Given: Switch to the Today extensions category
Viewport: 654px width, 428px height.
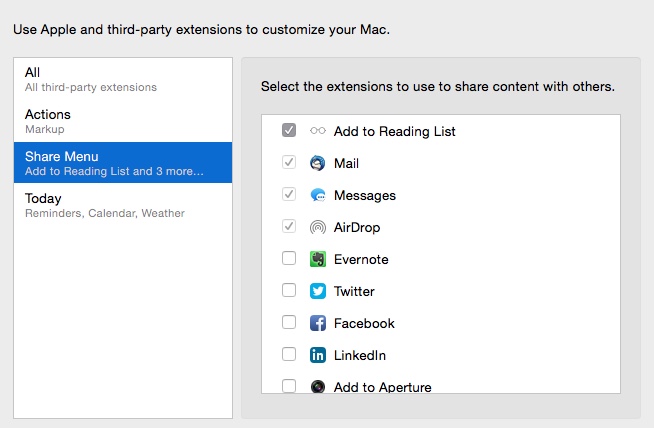Looking at the screenshot, I should [x=123, y=205].
